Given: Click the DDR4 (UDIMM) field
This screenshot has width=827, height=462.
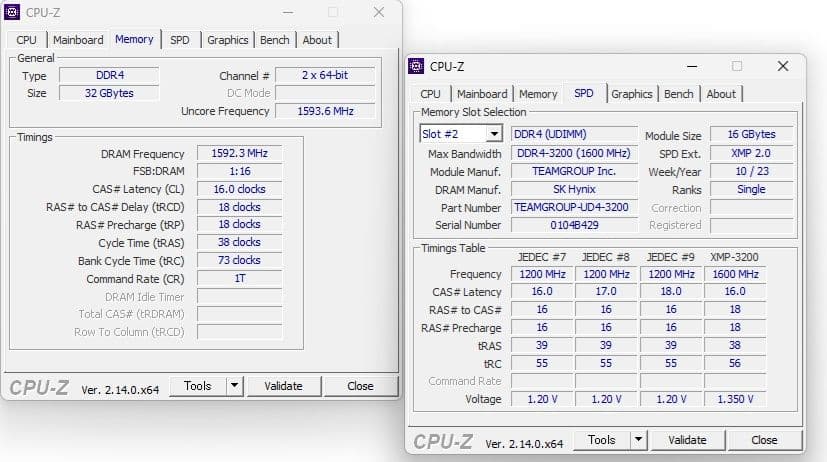Looking at the screenshot, I should click(x=574, y=134).
